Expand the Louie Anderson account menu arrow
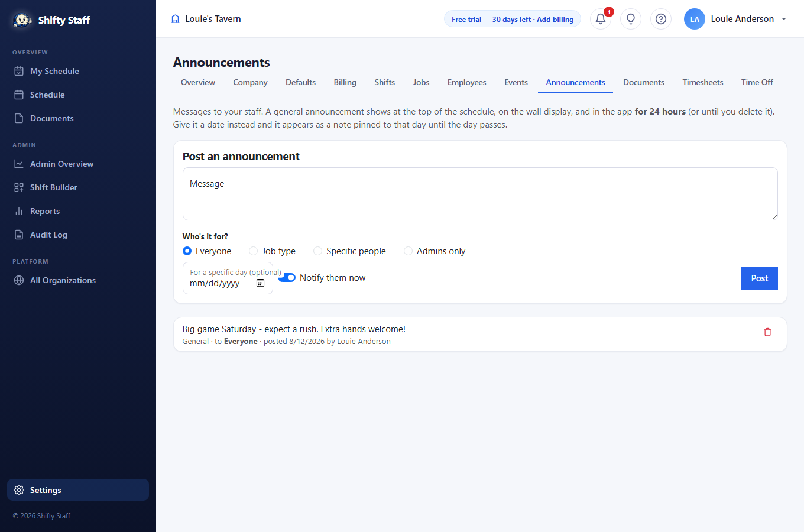The height and width of the screenshot is (532, 804). pyautogui.click(x=784, y=19)
